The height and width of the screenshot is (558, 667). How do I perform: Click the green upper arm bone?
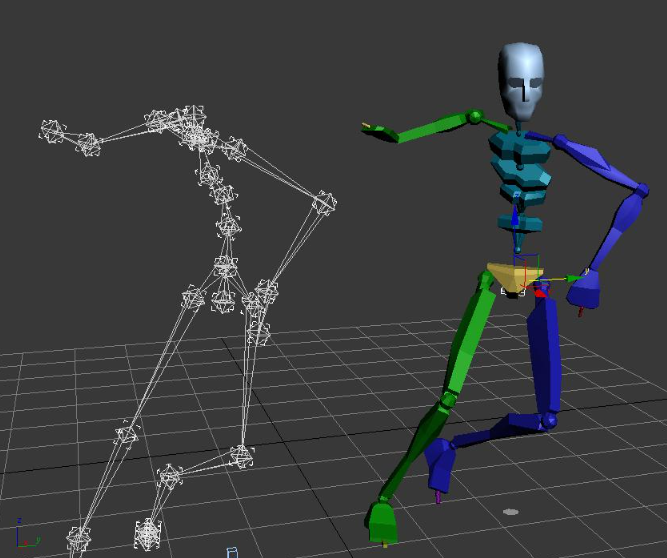[x=432, y=126]
